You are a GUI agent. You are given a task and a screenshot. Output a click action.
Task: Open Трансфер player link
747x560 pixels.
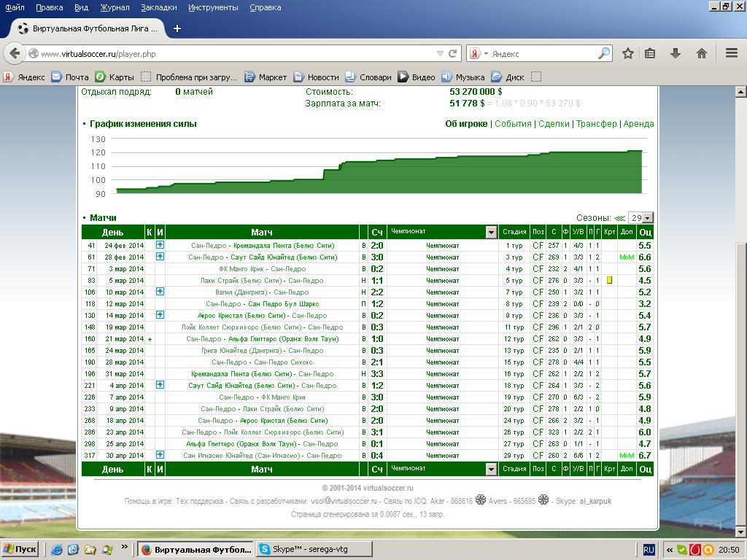[x=597, y=124]
